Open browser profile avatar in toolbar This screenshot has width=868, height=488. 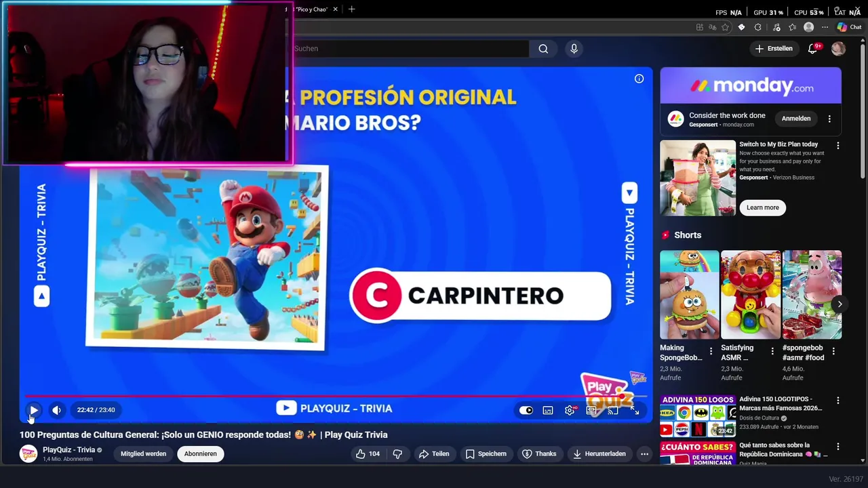click(808, 27)
